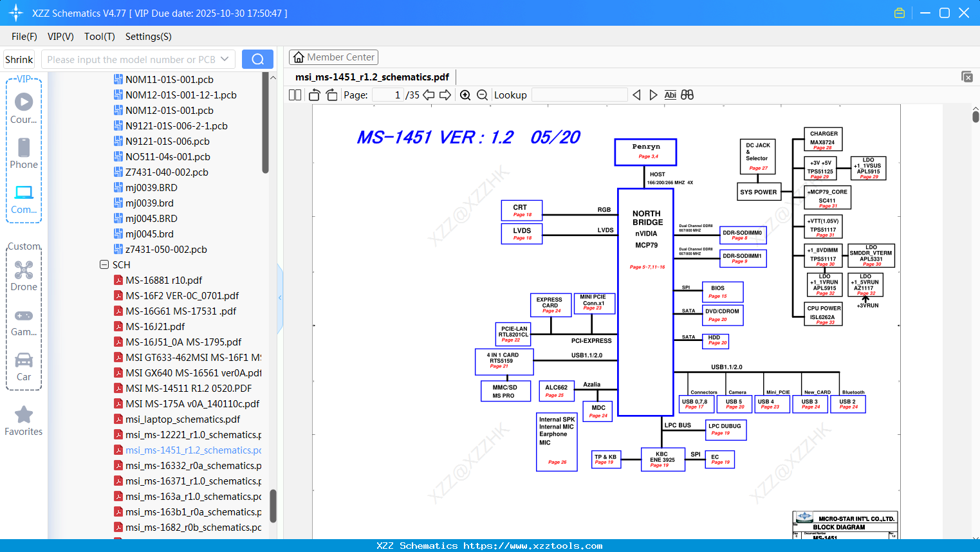Rotate the page clockwise
This screenshot has width=980, height=552.
click(x=332, y=95)
